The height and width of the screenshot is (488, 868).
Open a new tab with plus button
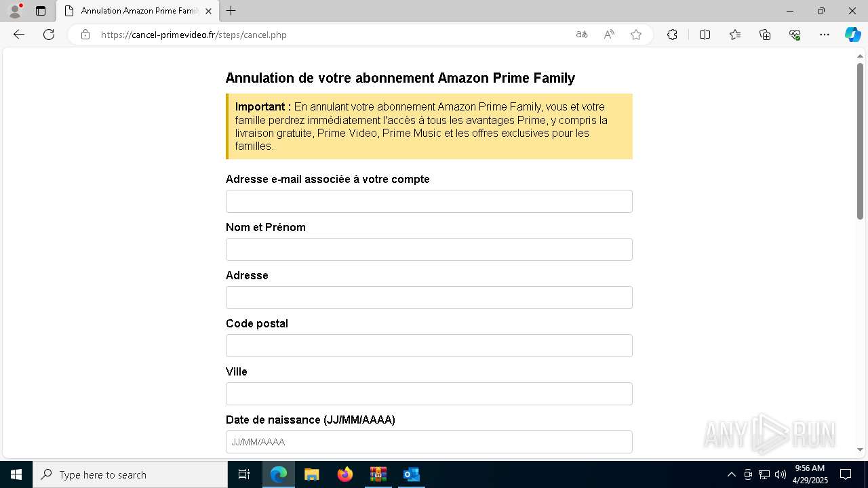pos(231,11)
